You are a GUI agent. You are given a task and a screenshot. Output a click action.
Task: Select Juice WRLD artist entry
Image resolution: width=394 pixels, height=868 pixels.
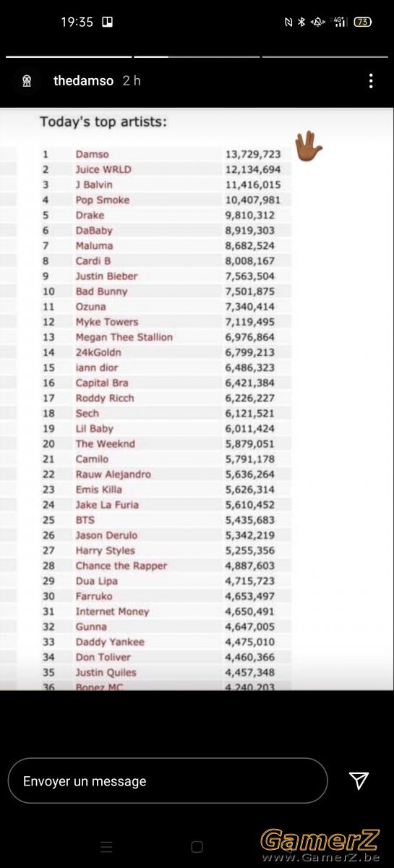point(103,169)
